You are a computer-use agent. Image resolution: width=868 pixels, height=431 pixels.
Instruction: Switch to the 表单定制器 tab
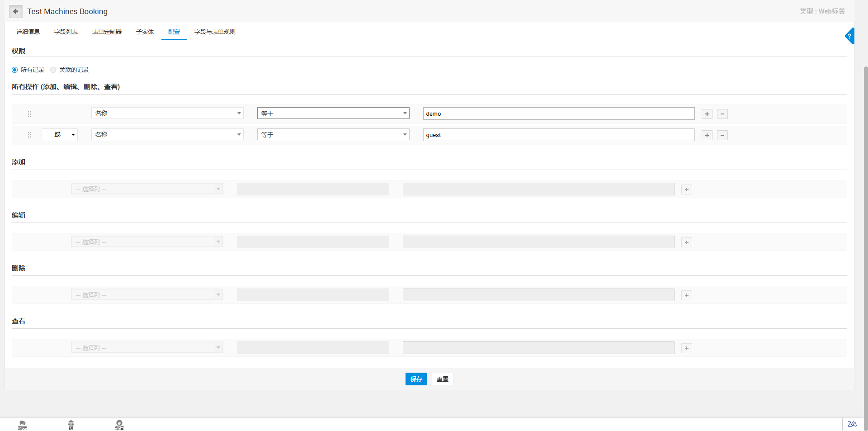point(107,32)
